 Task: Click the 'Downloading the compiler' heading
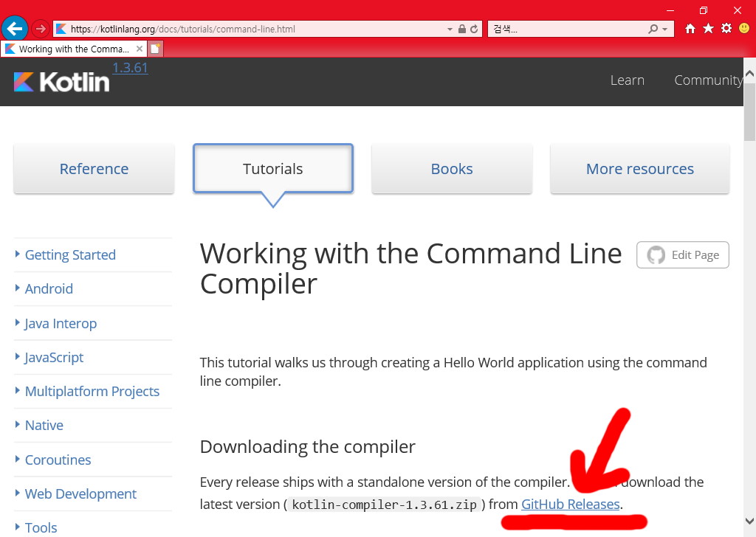click(x=308, y=447)
